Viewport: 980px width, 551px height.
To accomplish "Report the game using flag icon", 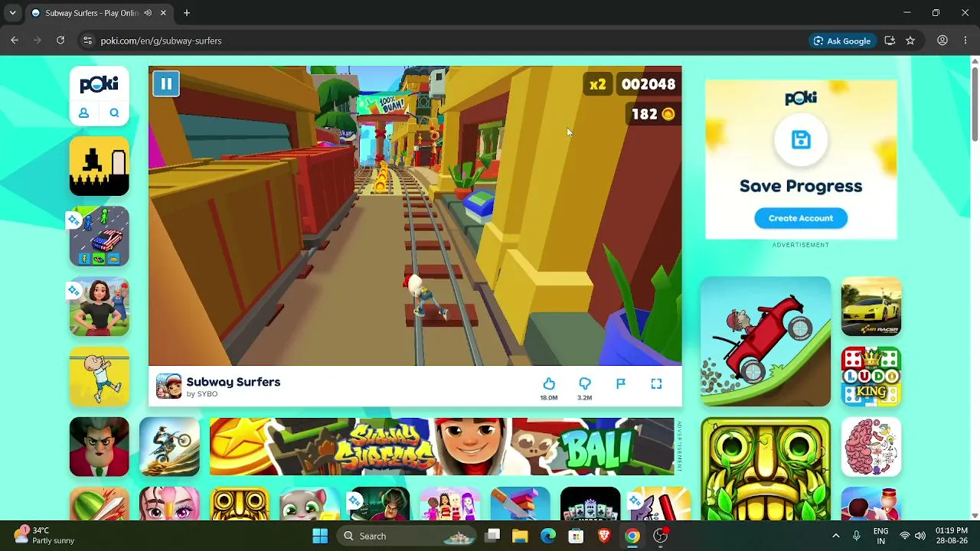I will tap(621, 384).
